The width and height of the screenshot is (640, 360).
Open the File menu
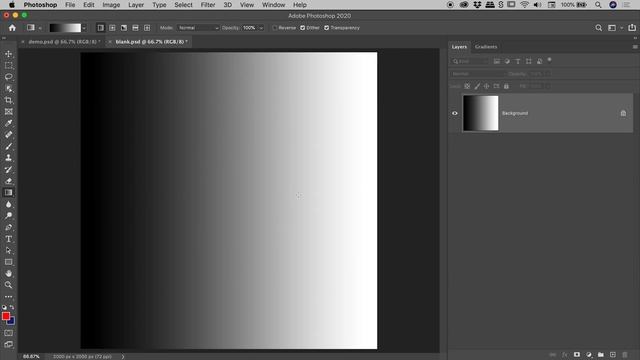[70, 5]
